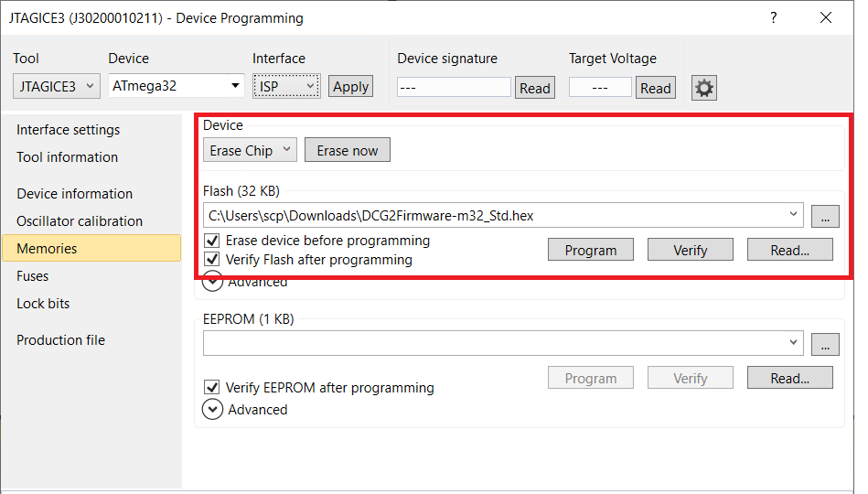
Task: Click the Erase now button
Action: click(x=348, y=151)
